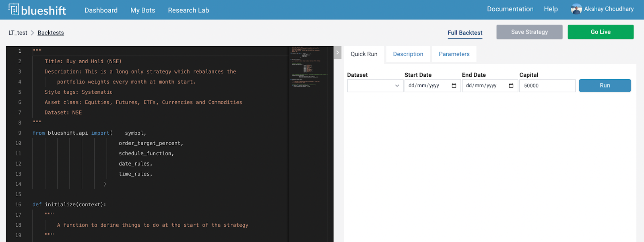The image size is (644, 242).
Task: Open End Date calendar picker icon
Action: [511, 86]
